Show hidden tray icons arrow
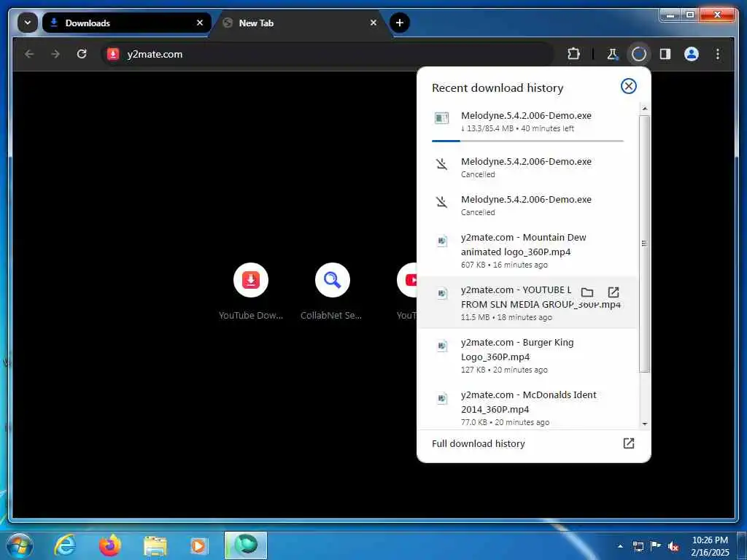747x560 pixels. pyautogui.click(x=620, y=546)
